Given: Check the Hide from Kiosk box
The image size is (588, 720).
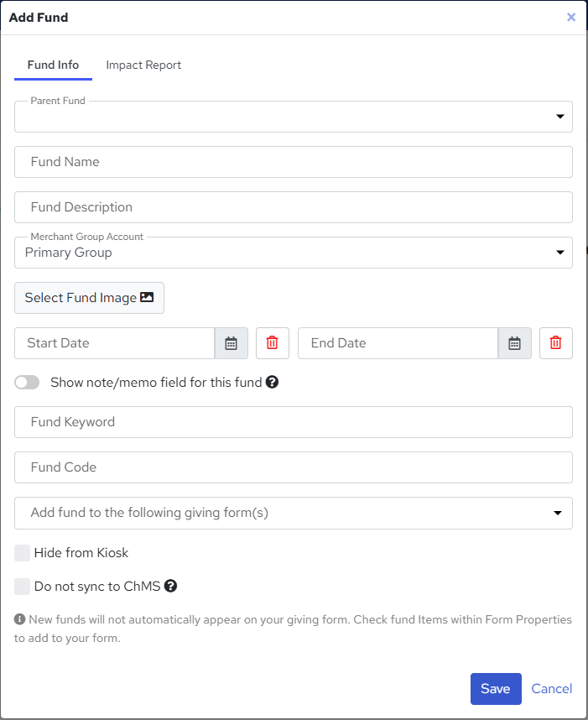Looking at the screenshot, I should tap(23, 553).
